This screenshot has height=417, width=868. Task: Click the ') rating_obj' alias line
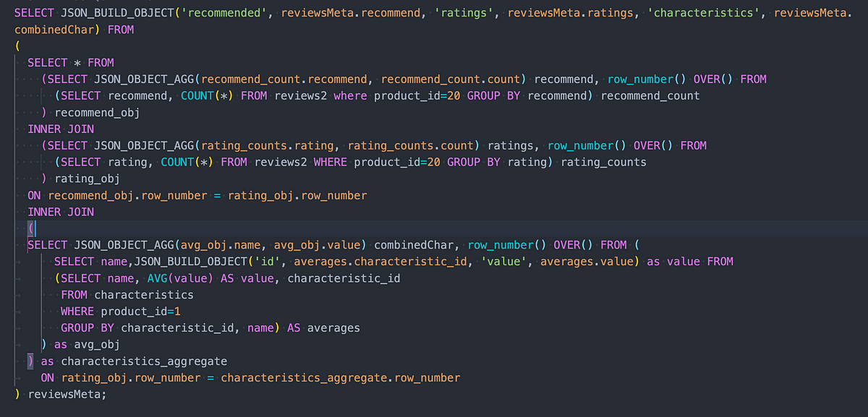point(80,179)
